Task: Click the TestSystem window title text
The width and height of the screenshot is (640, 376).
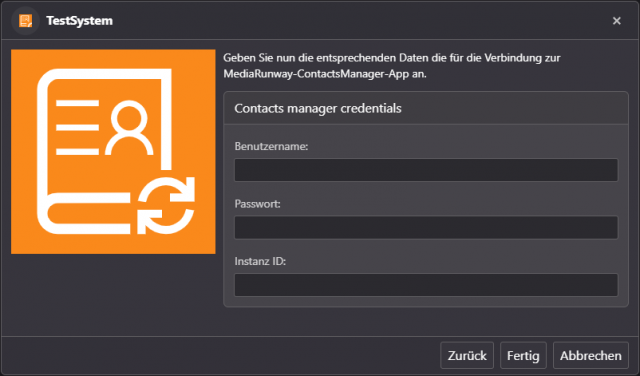Action: pyautogui.click(x=79, y=20)
